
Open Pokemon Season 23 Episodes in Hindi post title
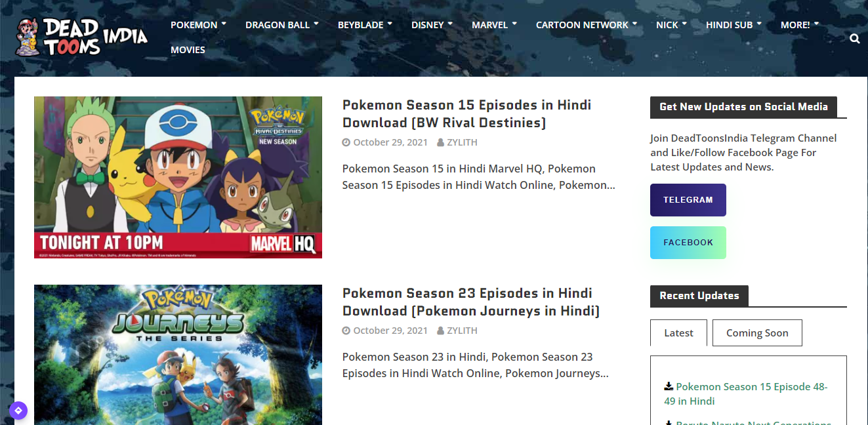[471, 302]
